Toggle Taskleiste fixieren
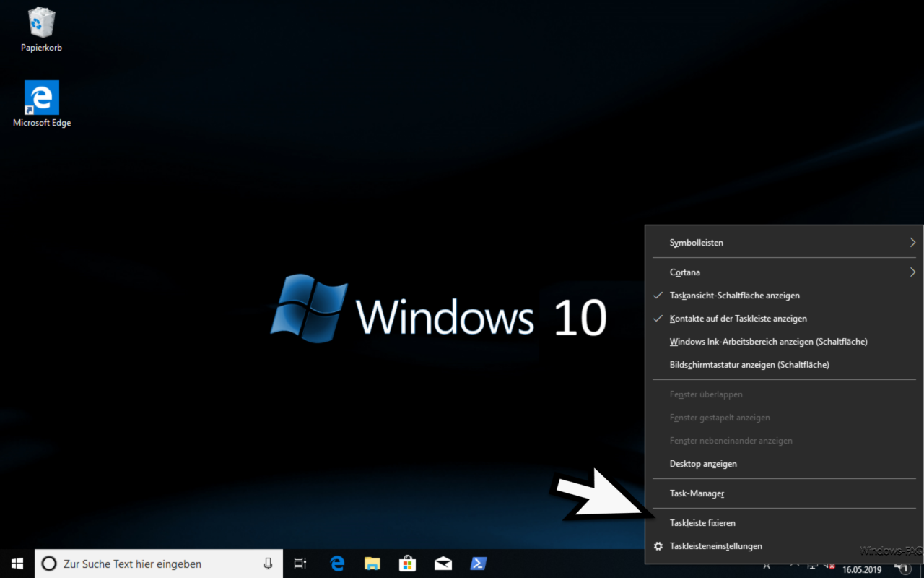The height and width of the screenshot is (578, 924). (x=784, y=523)
